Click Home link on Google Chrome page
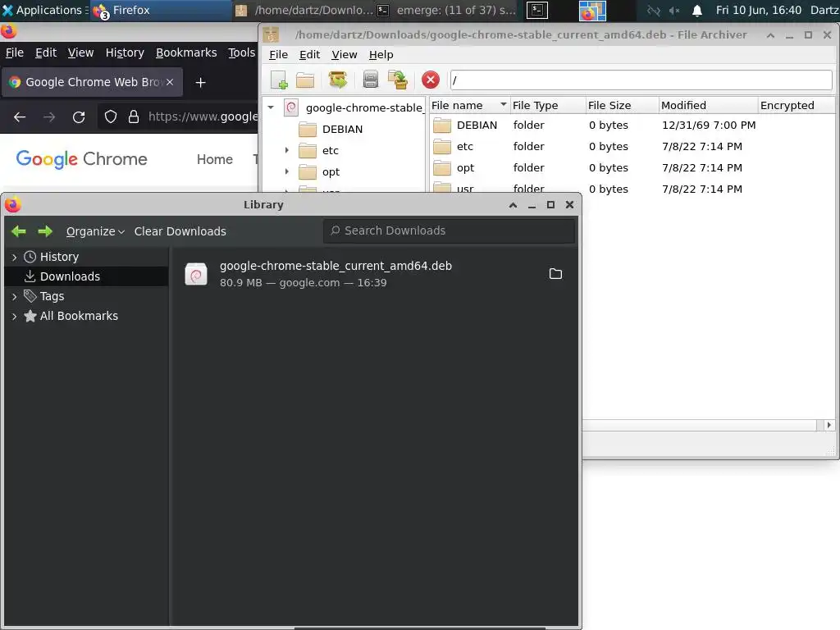 (x=214, y=159)
